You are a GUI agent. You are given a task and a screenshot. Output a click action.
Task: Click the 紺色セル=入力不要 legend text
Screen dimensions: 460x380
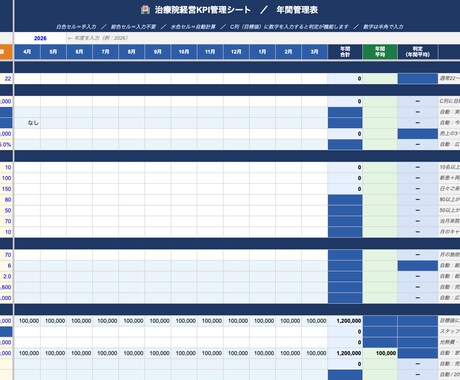[133, 27]
